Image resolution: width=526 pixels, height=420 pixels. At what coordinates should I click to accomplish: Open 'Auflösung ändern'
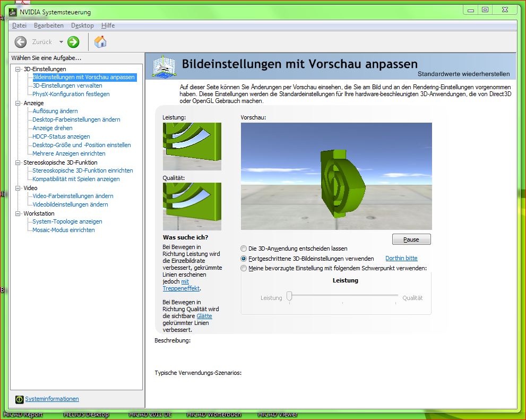[55, 111]
